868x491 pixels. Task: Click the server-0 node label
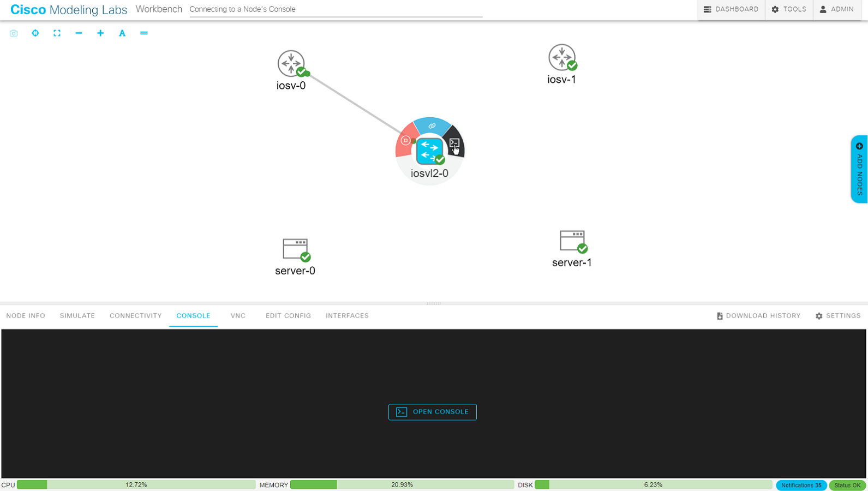[295, 271]
